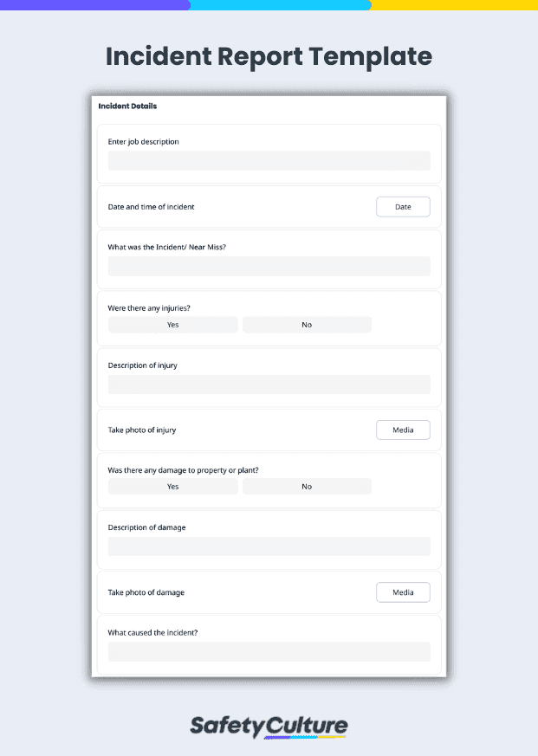Attach Media for photo of damage

point(402,592)
